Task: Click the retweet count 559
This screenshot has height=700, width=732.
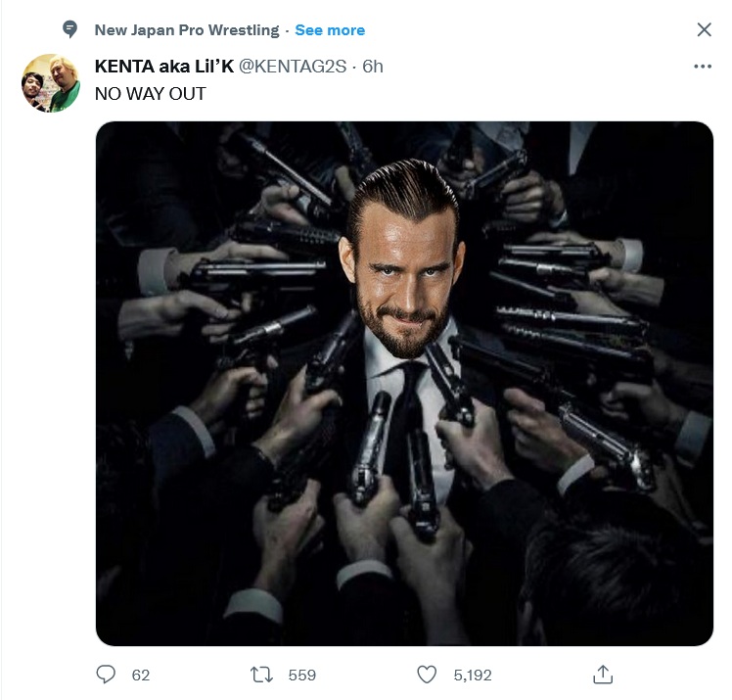Action: point(301,675)
